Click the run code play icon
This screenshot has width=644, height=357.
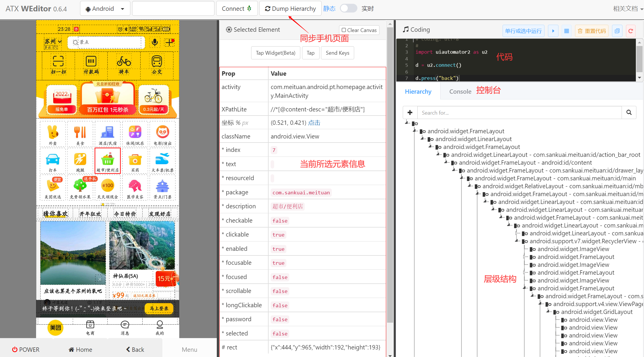pyautogui.click(x=553, y=31)
